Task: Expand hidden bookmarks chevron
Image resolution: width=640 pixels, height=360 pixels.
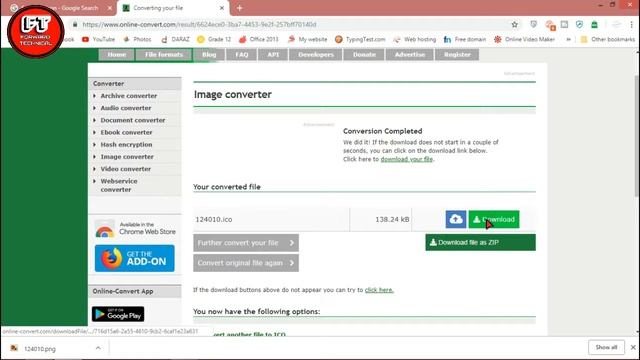Action: pos(568,39)
